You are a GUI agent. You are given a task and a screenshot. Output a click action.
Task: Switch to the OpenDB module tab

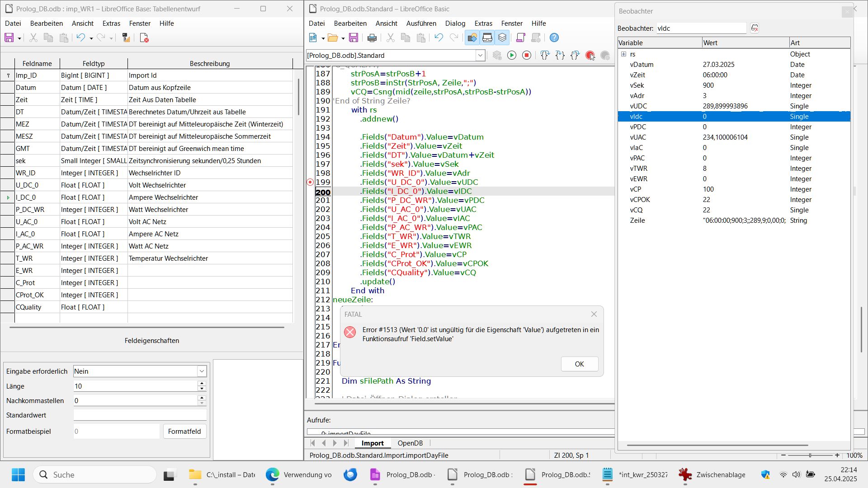coord(410,443)
